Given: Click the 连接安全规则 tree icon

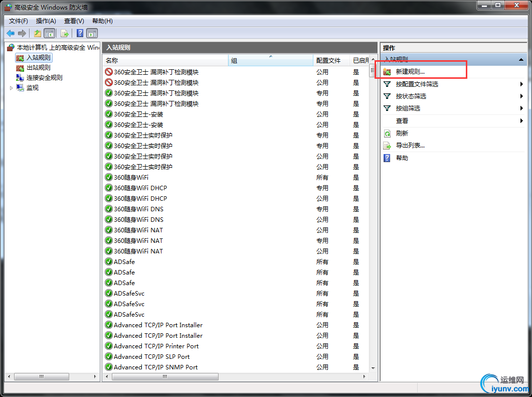Looking at the screenshot, I should pos(20,78).
